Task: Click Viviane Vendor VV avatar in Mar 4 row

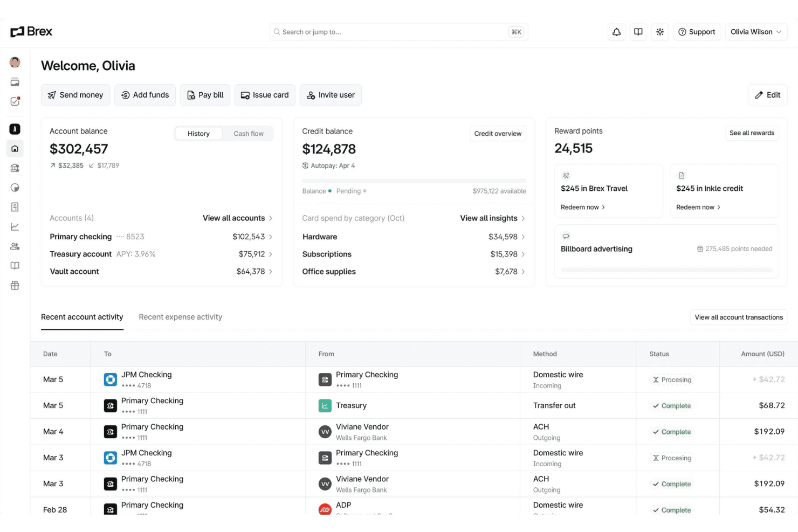Action: [325, 432]
